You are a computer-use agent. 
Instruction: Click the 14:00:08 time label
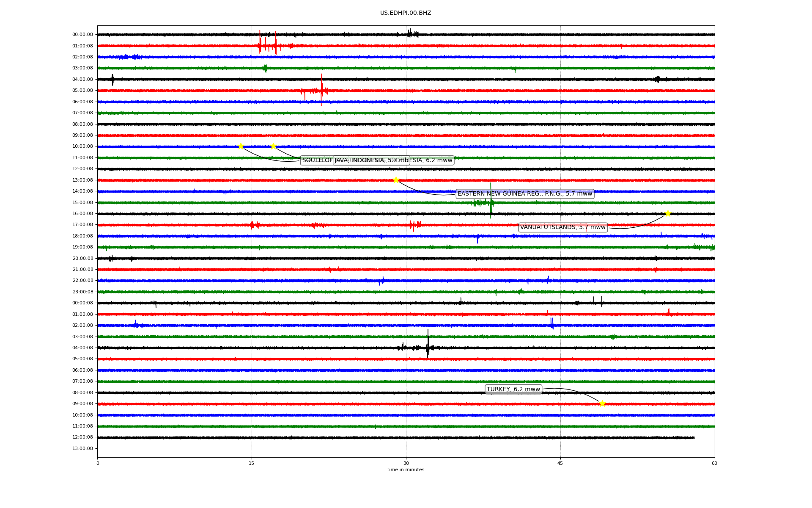coord(82,191)
